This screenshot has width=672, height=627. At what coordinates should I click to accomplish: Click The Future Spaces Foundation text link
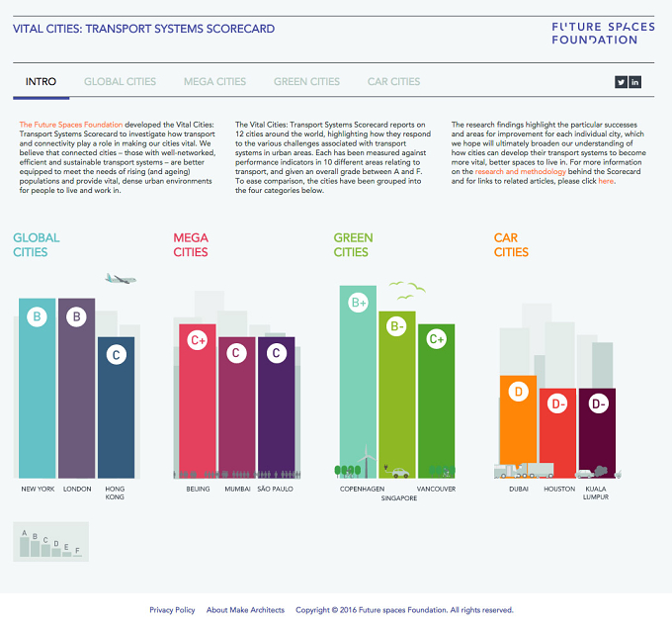[x=71, y=125]
